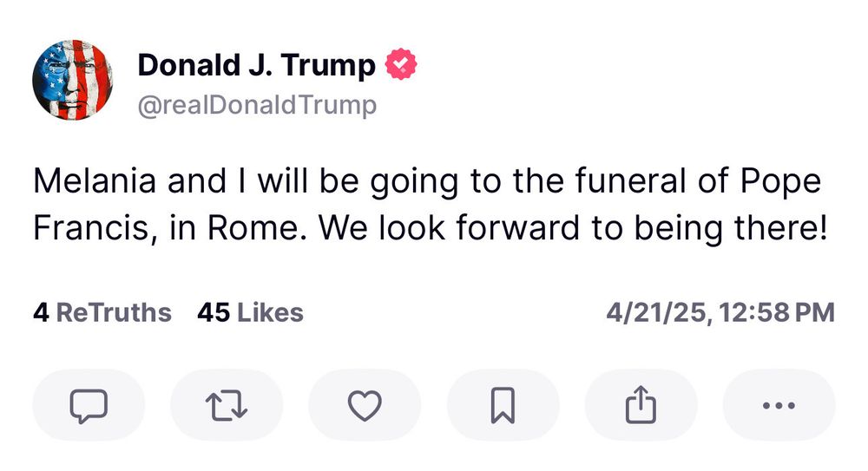The image size is (868, 471).
Task: View the 45 Likes list
Action: click(251, 312)
